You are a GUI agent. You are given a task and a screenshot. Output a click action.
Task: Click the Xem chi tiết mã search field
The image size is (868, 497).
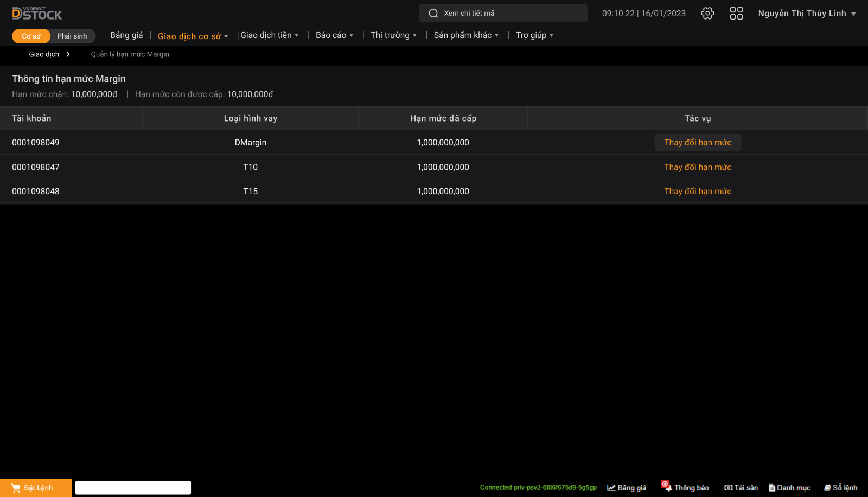(x=503, y=14)
